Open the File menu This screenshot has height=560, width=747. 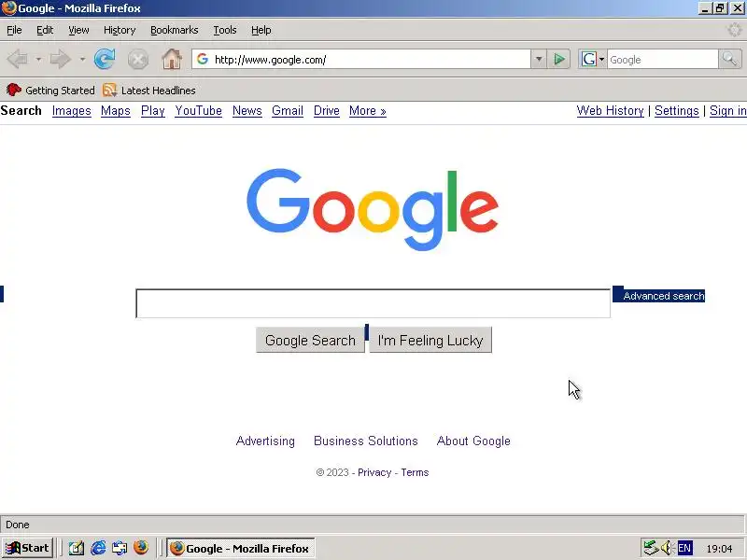(x=14, y=30)
